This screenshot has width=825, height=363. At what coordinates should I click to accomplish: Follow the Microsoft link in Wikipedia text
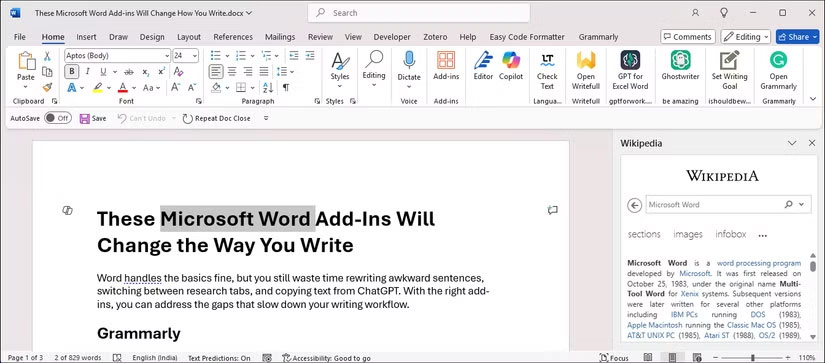coord(695,274)
